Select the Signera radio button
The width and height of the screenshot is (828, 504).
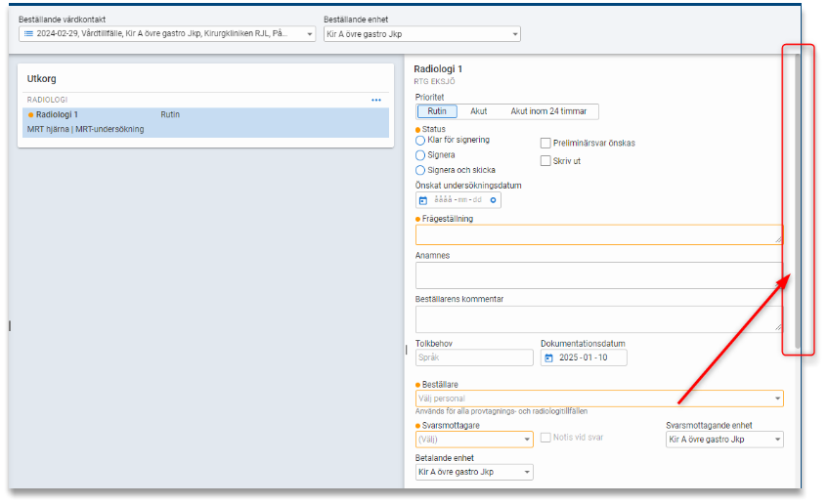(420, 155)
